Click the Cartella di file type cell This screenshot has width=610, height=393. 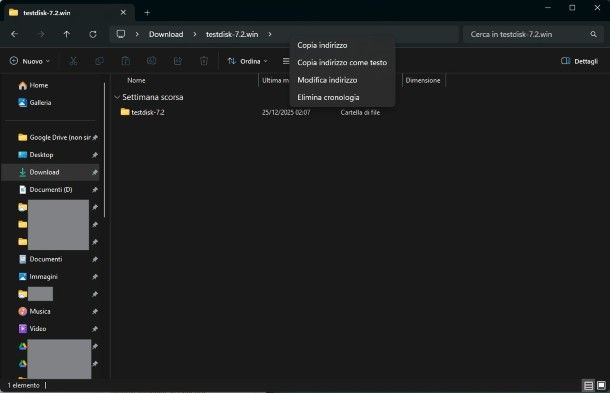pyautogui.click(x=360, y=112)
